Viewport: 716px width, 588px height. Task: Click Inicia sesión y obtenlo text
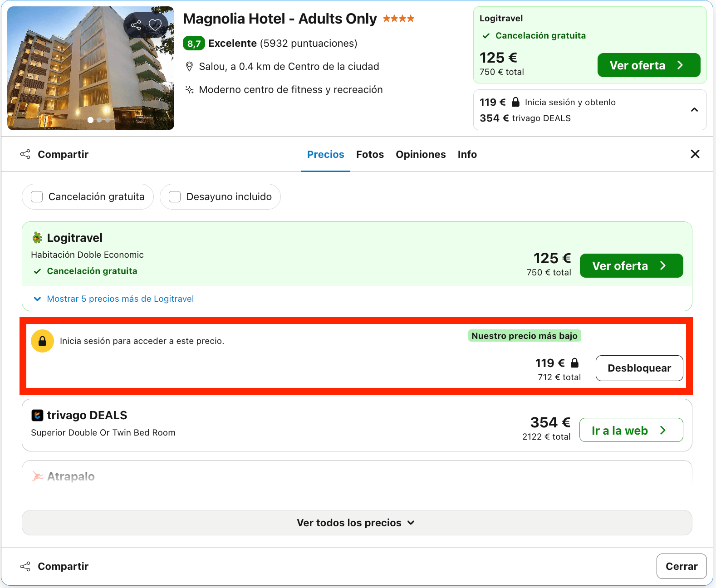570,102
